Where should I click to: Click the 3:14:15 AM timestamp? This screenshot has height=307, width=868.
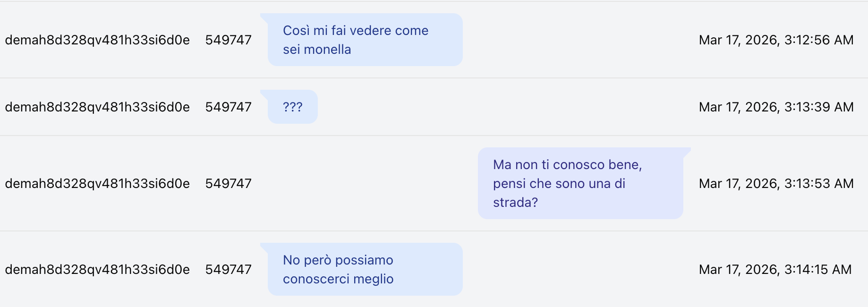coord(775,270)
